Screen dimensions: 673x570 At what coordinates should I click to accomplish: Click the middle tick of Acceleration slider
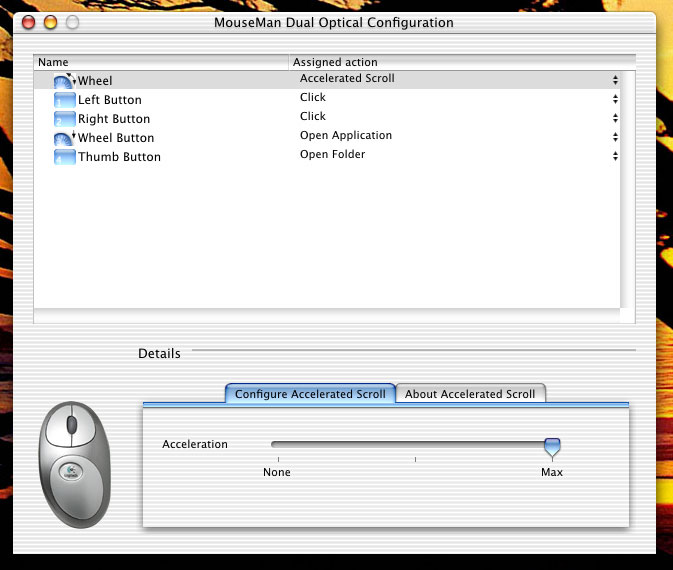click(415, 459)
